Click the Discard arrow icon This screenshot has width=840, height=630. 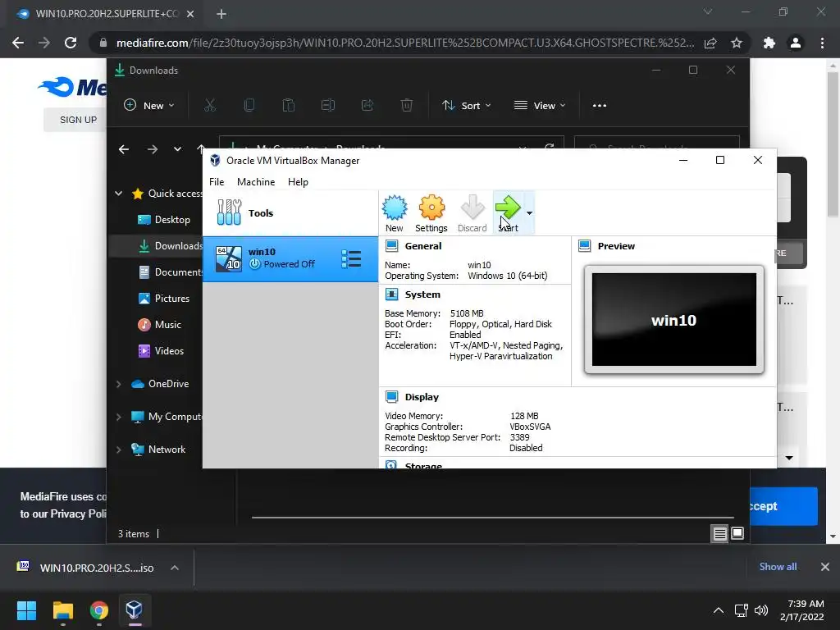click(x=472, y=213)
